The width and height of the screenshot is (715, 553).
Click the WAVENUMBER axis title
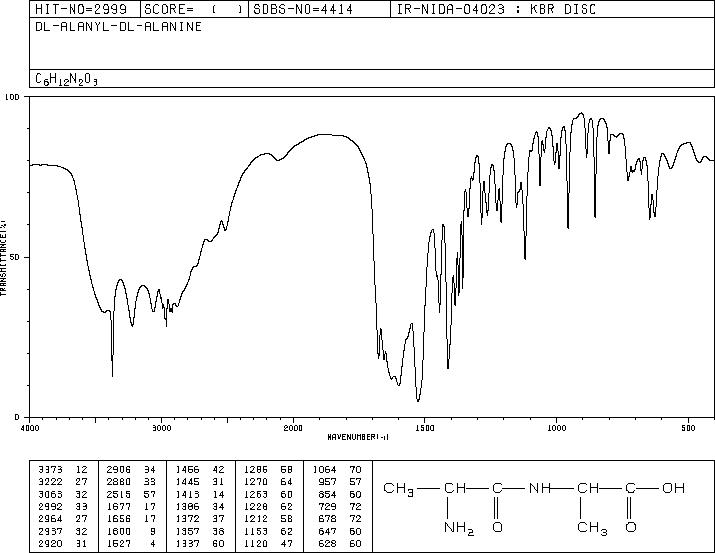[x=358, y=437]
